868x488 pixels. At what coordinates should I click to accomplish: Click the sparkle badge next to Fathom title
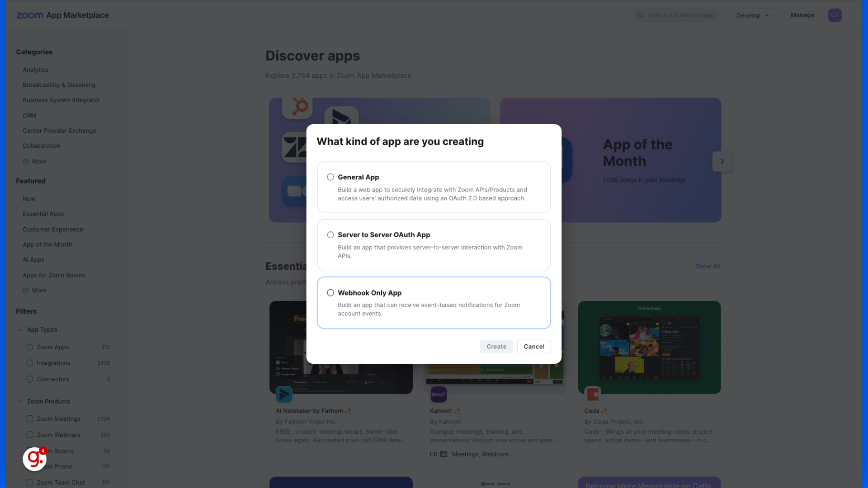pyautogui.click(x=348, y=411)
